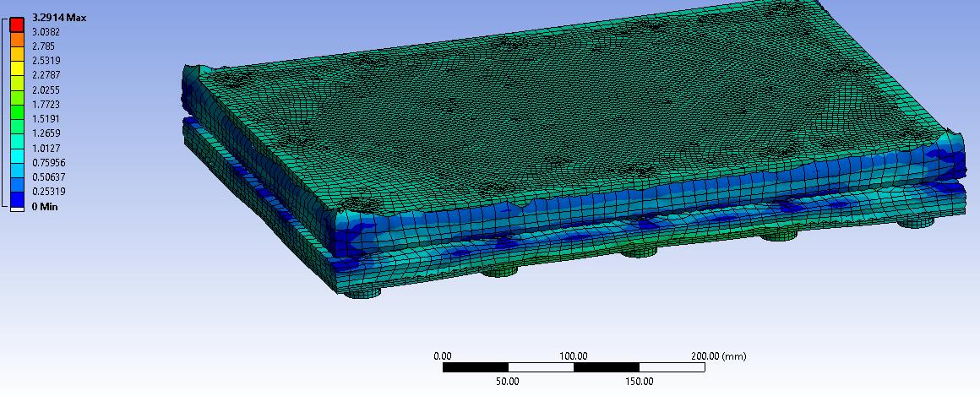Select the '2.0255' legend value
Screen dimensions: 980x396
coord(46,90)
